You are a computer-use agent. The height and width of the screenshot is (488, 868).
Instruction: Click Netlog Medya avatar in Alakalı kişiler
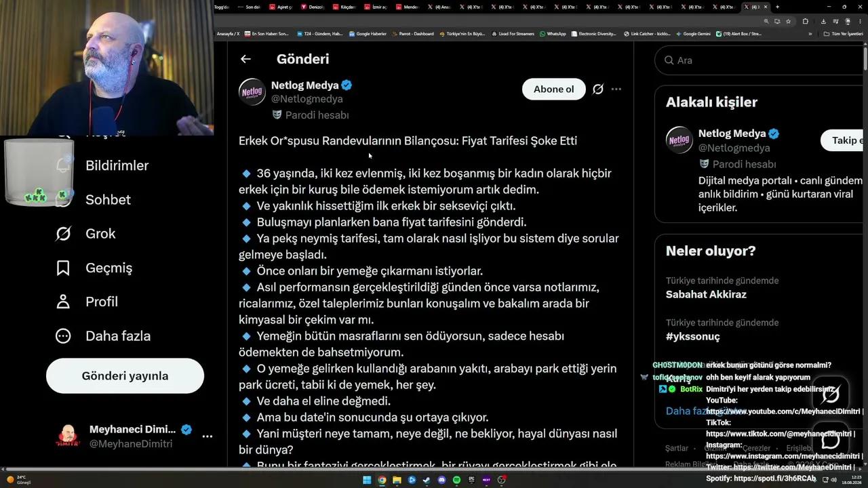click(x=679, y=140)
